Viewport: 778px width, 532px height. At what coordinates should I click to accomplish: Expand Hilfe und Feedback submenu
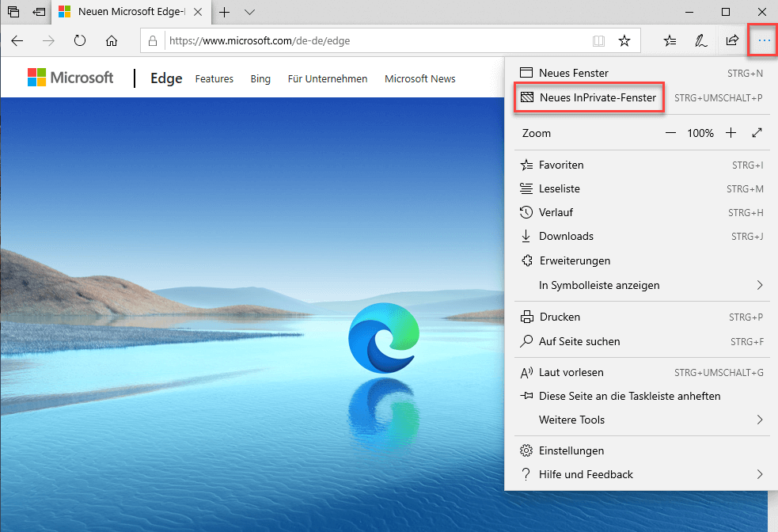[x=641, y=474]
